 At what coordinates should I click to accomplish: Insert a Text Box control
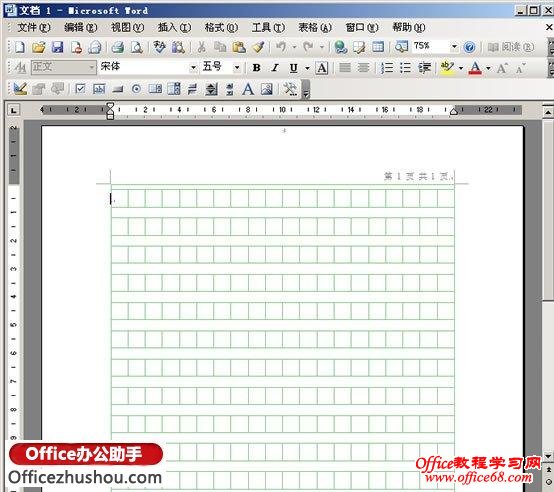(99, 89)
